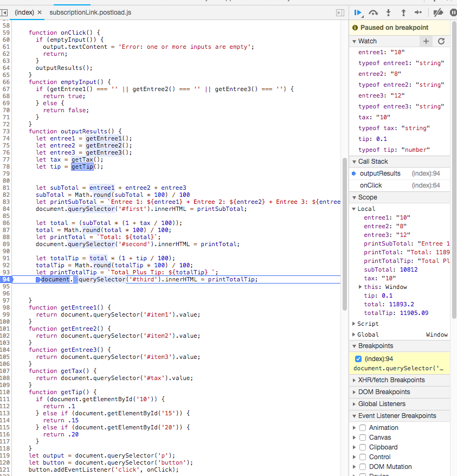Collapse the Watch section

[355, 41]
